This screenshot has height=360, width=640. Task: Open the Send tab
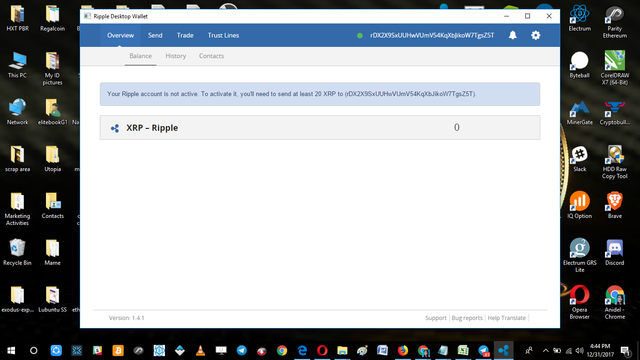[x=155, y=36]
